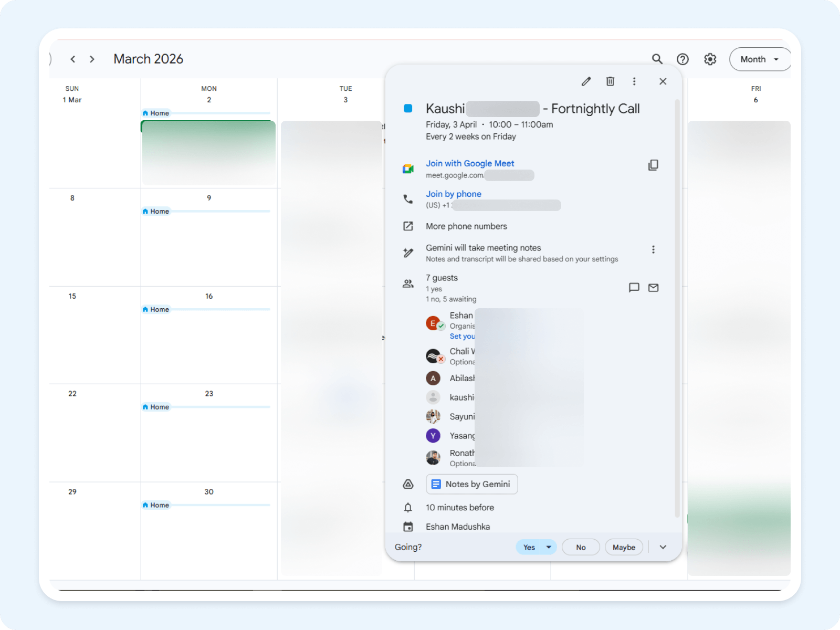Open Notes by Gemini document
This screenshot has height=630, width=840.
471,484
